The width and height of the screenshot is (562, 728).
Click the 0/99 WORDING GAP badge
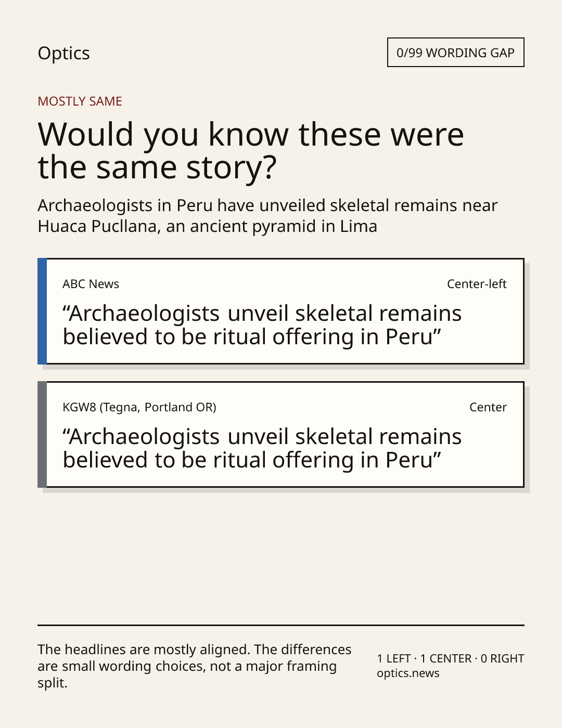click(x=455, y=53)
